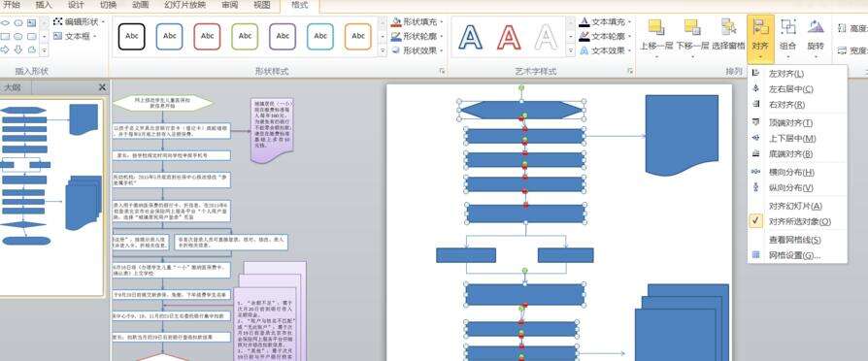Choose 左对齐(L) align left
868x361 pixels.
pos(786,74)
